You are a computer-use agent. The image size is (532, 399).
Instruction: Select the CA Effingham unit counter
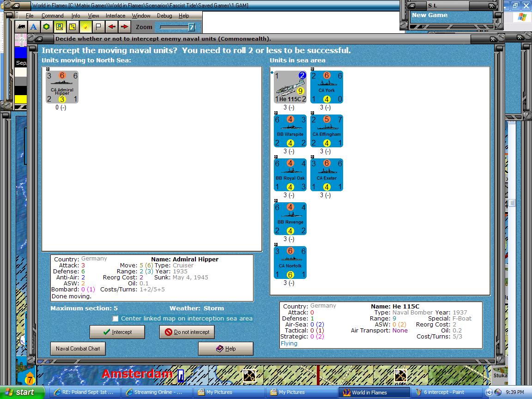[x=327, y=131]
